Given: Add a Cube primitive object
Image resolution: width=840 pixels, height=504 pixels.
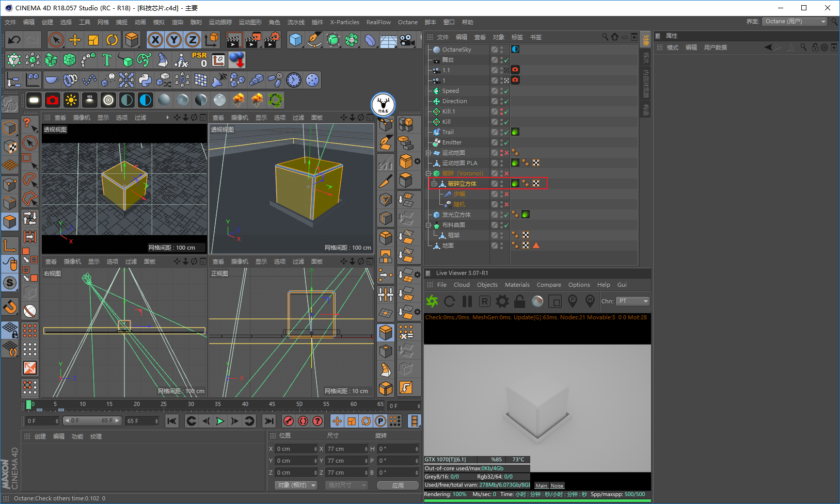Looking at the screenshot, I should (x=295, y=40).
